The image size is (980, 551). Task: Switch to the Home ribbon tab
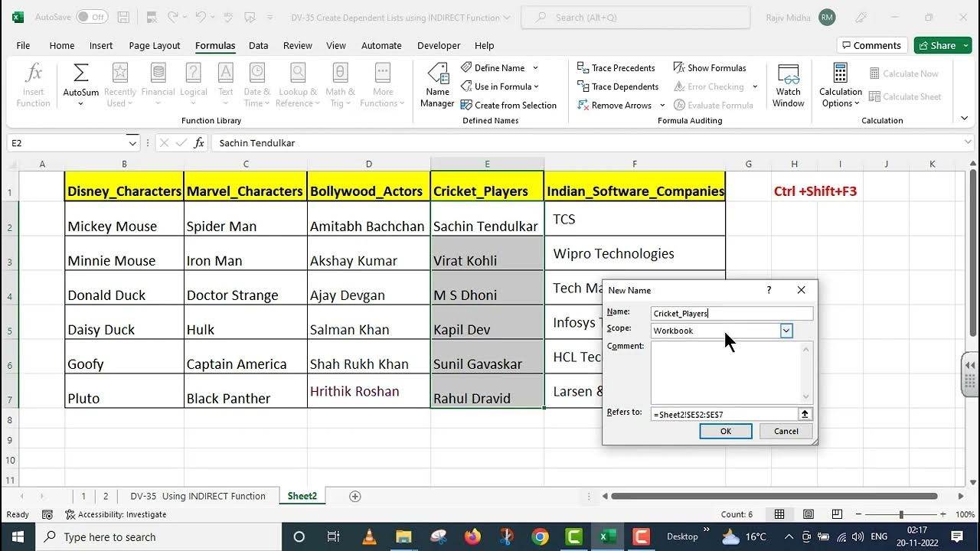coord(62,45)
